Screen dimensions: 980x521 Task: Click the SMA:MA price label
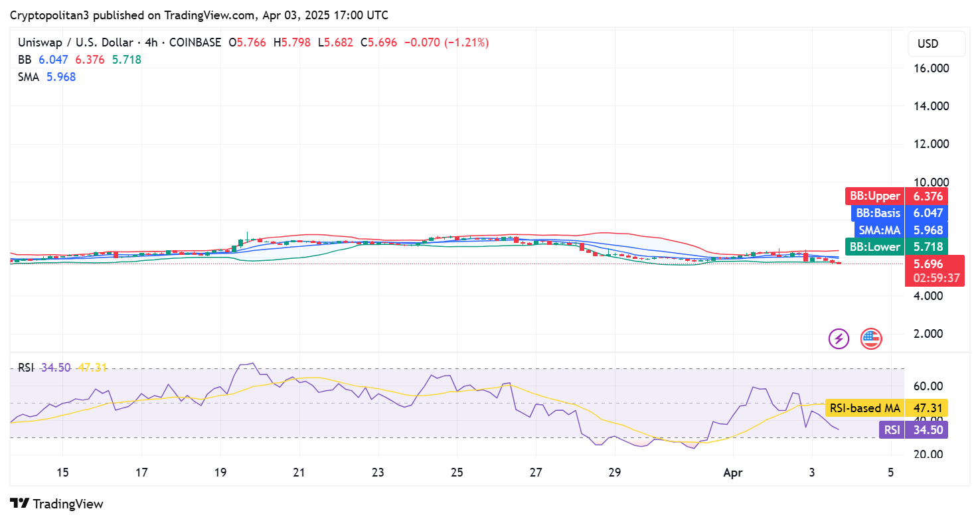(x=879, y=230)
